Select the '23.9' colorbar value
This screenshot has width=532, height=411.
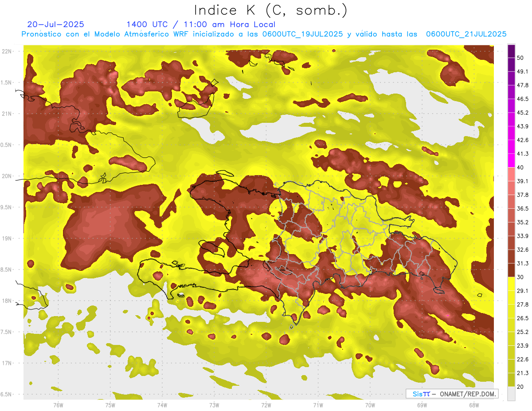click(523, 345)
